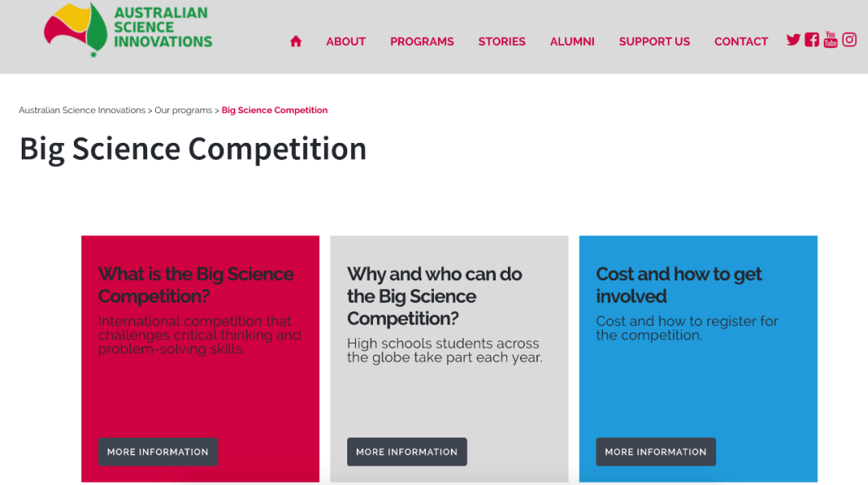Image resolution: width=868 pixels, height=485 pixels.
Task: Click the Australian Science Innovations logo
Action: point(129,29)
